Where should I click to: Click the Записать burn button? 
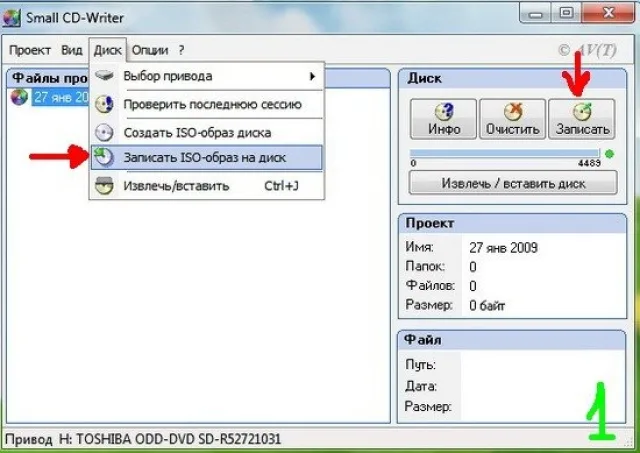(582, 119)
